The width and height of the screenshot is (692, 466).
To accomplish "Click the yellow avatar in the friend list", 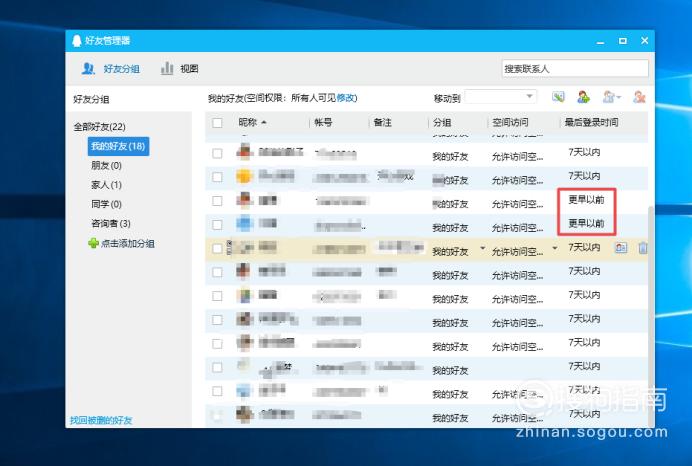I will pos(244,177).
